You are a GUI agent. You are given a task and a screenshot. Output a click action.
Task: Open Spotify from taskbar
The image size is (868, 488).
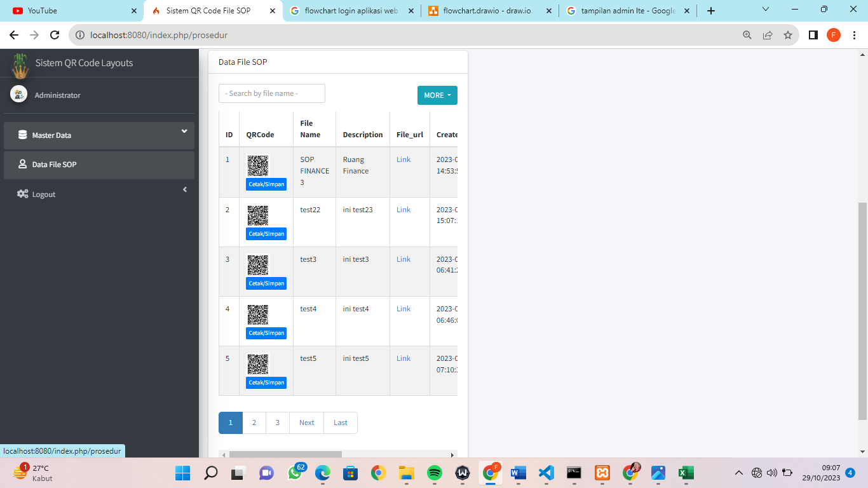pos(435,473)
